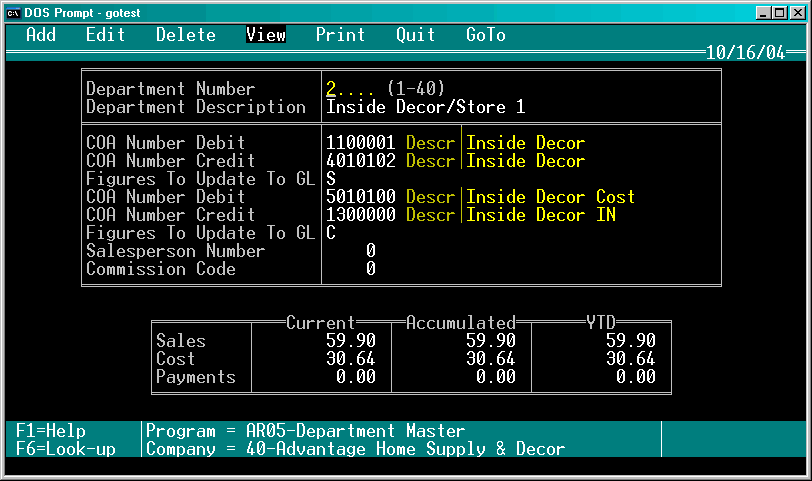Select the Figures To Update value C
The width and height of the screenshot is (812, 481).
331,233
